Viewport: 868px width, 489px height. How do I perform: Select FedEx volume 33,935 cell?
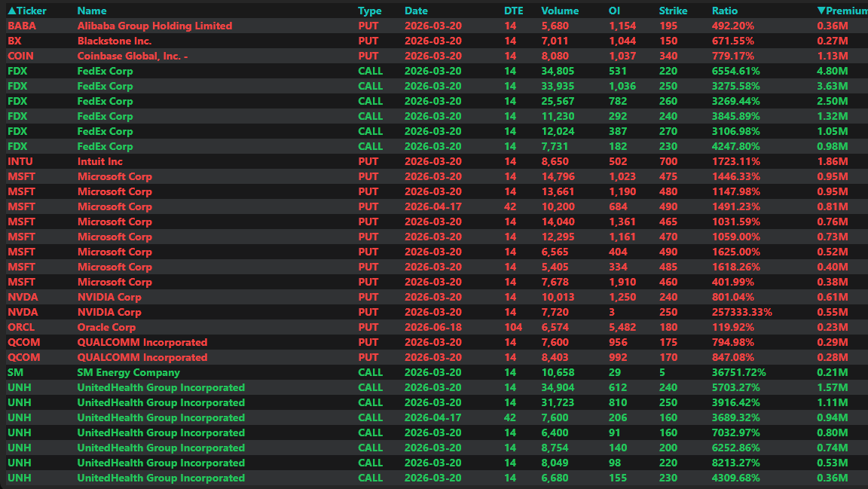click(x=558, y=86)
